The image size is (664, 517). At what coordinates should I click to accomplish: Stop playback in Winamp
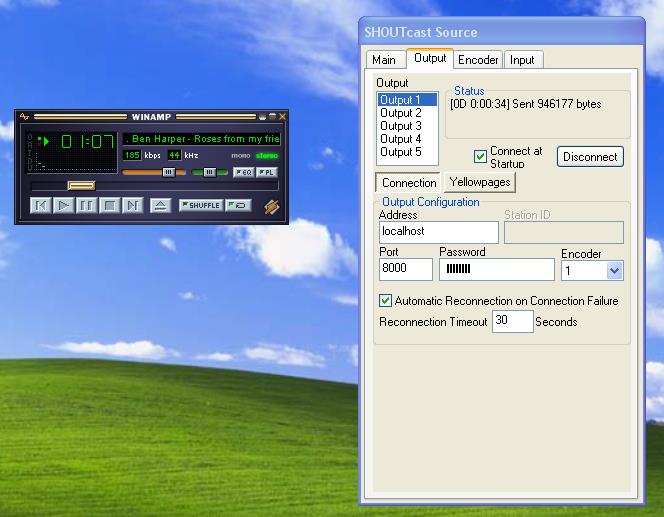pos(109,206)
